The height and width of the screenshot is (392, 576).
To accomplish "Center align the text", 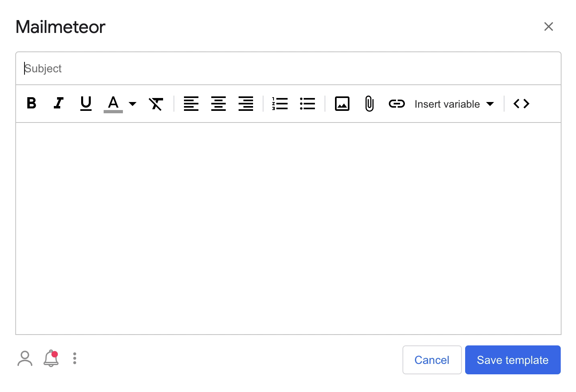I will (x=219, y=104).
